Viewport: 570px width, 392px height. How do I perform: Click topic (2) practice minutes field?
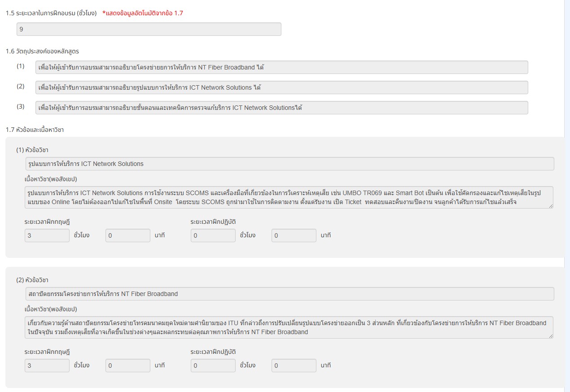coord(294,366)
